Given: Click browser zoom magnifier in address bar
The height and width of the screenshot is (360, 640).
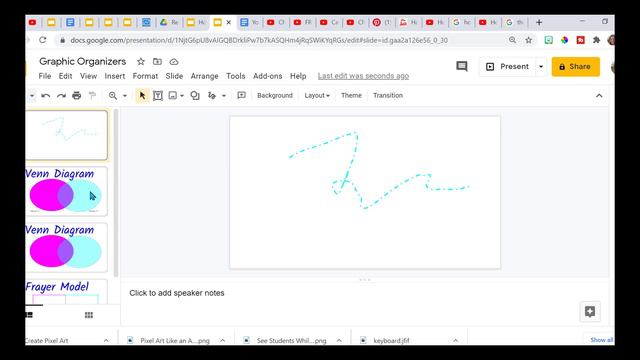Looking at the screenshot, I should (512, 40).
